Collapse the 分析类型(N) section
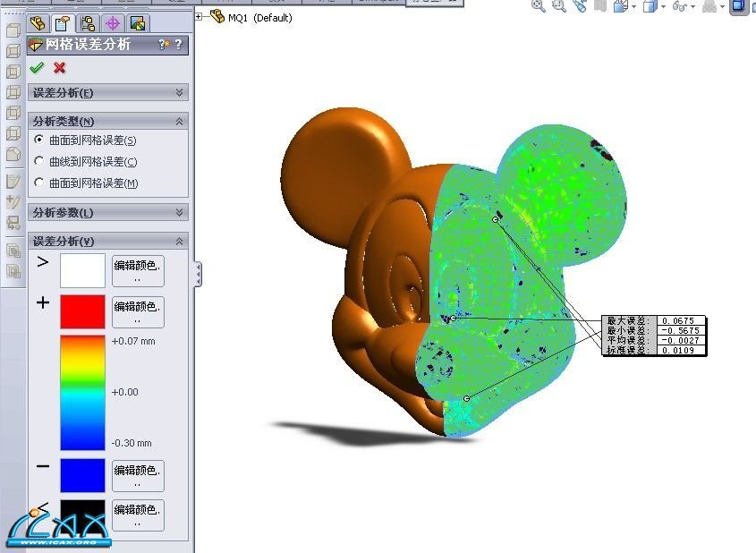 pos(180,121)
